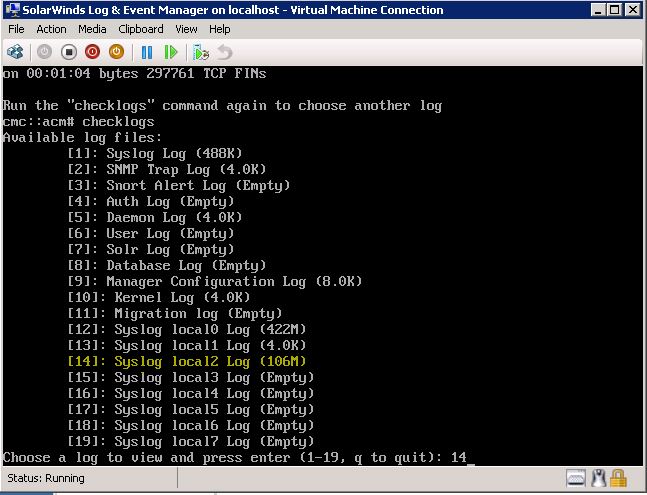Screen dimensions: 647x495
Task: Click the 'Available log files:' heading
Action: [x=83, y=138]
